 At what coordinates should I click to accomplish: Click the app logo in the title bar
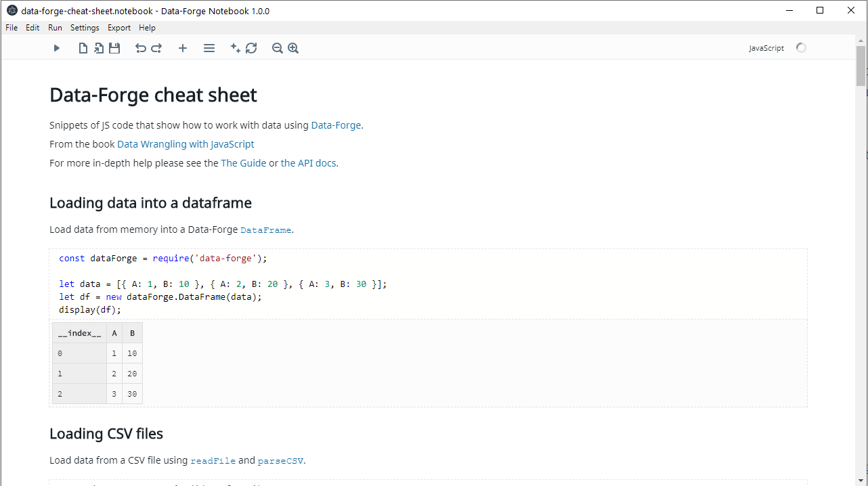[12, 11]
